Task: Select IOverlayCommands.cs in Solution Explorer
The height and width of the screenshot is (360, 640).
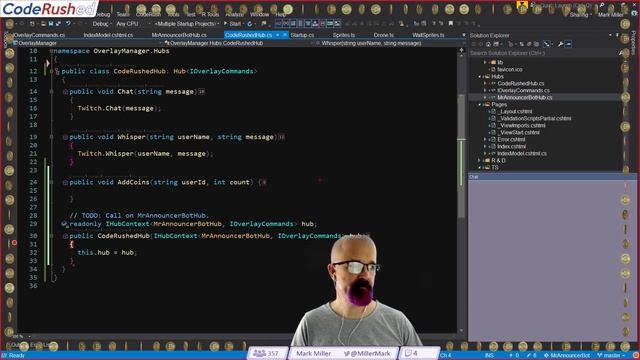Action: (x=523, y=90)
